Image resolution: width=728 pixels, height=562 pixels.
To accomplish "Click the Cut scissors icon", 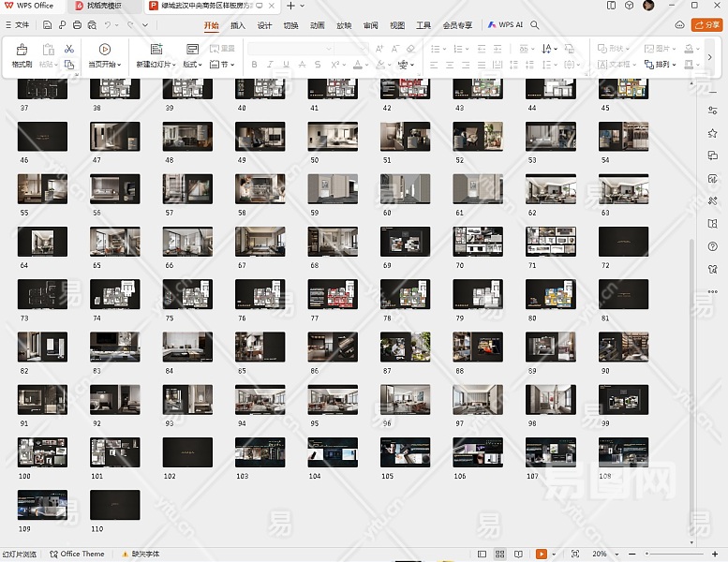I will 68,49.
